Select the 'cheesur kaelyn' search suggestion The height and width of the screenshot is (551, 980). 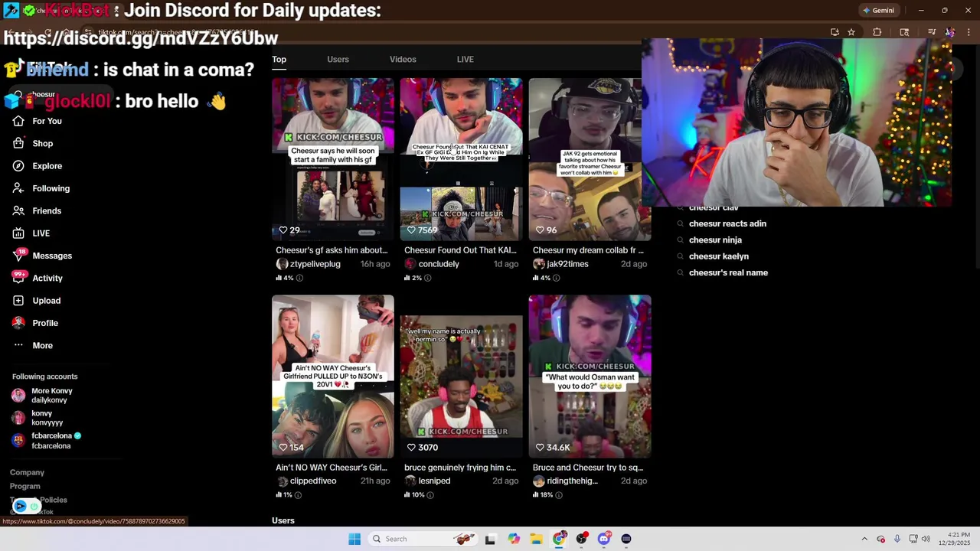click(x=719, y=256)
